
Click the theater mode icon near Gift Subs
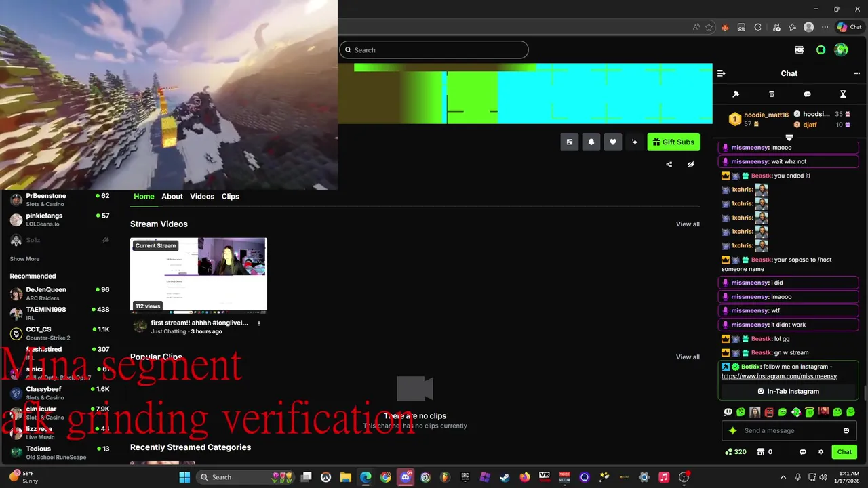click(570, 142)
